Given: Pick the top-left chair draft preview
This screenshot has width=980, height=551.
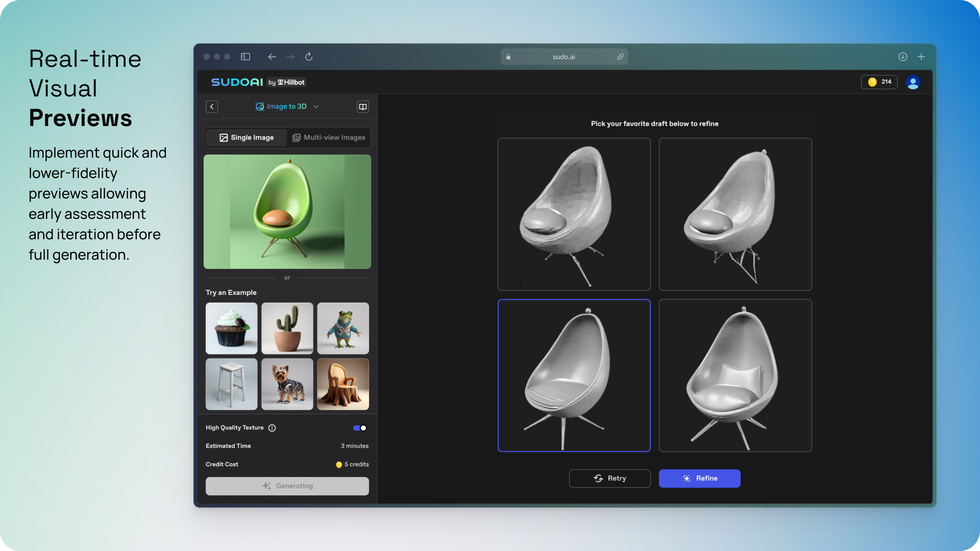Looking at the screenshot, I should point(574,214).
